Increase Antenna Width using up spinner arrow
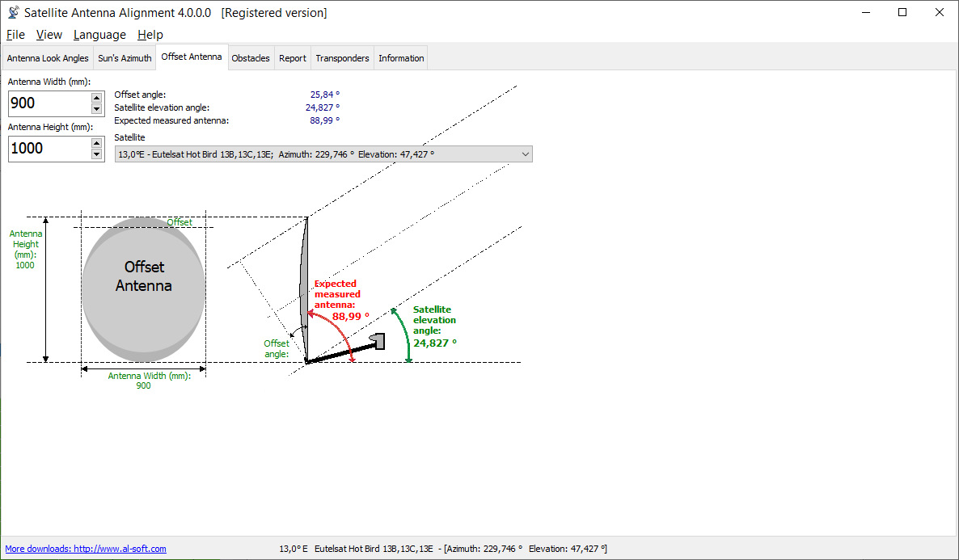Screen dimensions: 959x560 [97, 97]
